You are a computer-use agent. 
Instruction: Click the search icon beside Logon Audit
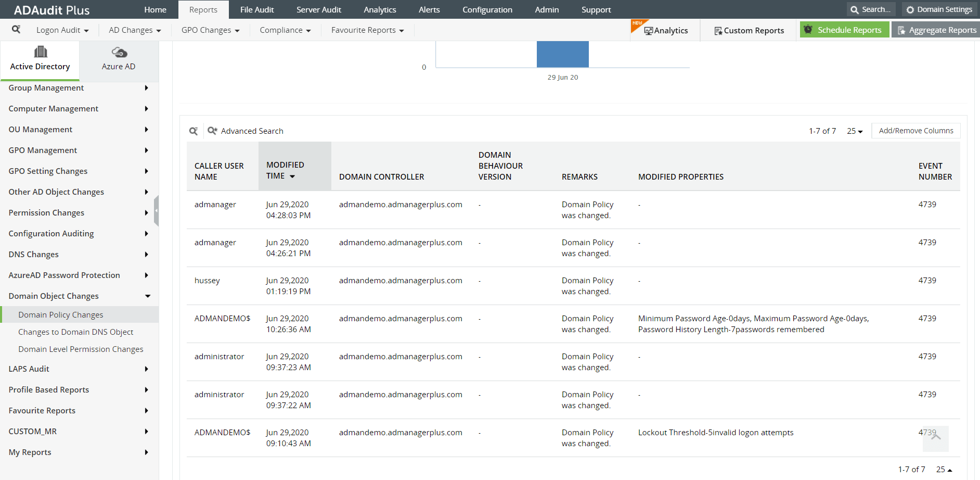pyautogui.click(x=16, y=30)
